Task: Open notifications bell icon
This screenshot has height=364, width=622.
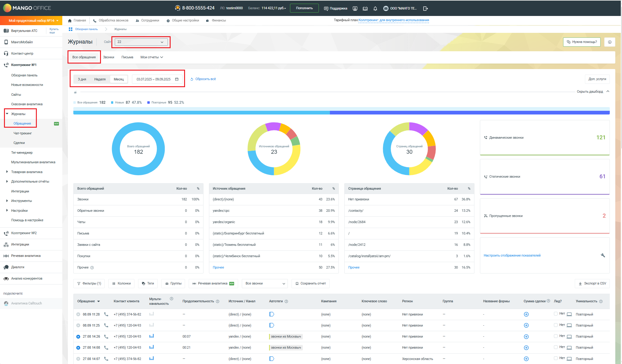Action: tap(375, 9)
